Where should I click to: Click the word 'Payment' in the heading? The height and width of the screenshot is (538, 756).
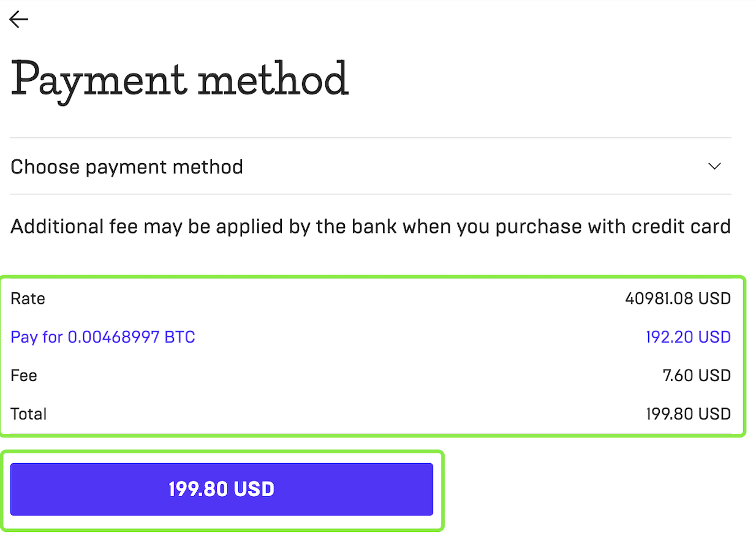(99, 80)
